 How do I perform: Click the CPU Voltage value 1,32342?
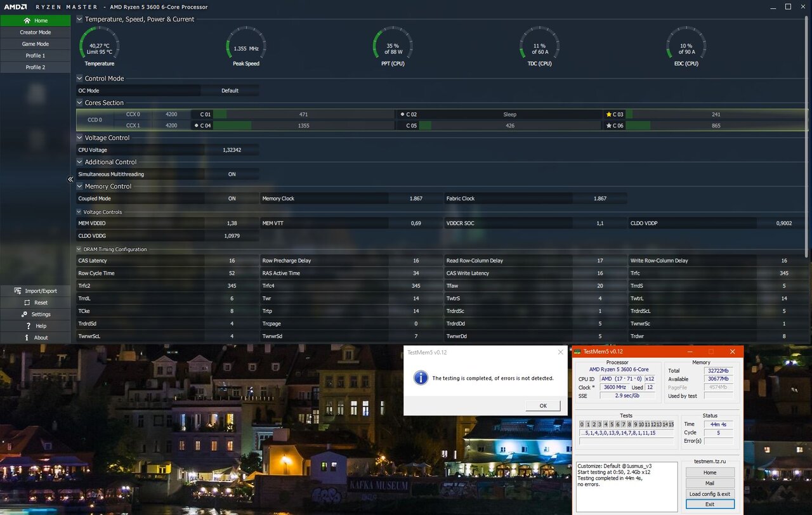(232, 150)
